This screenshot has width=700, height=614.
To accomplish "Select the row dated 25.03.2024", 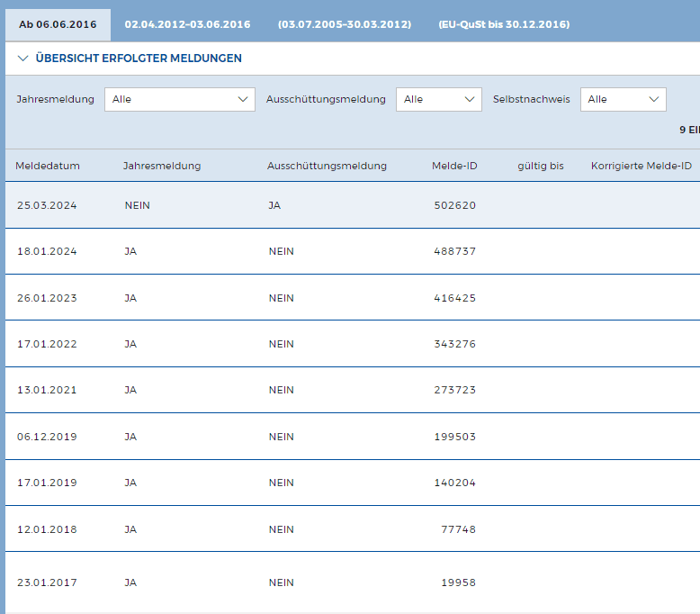I will (x=47, y=205).
